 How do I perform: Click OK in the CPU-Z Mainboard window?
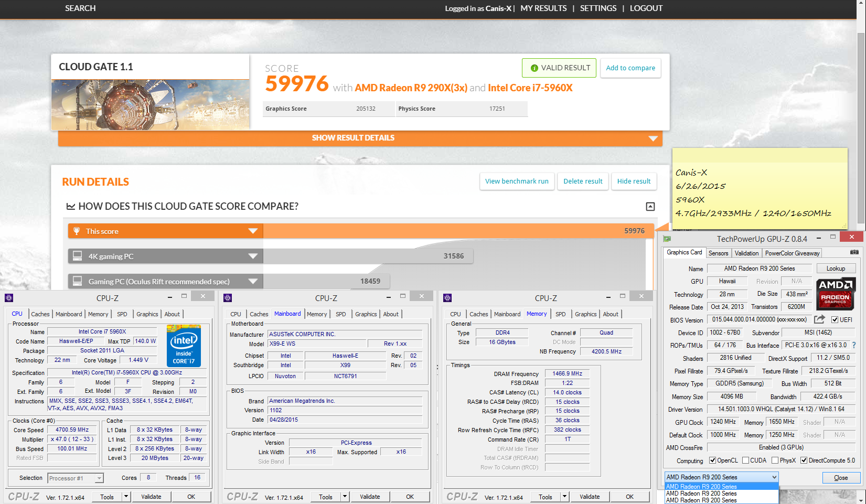pos(410,497)
